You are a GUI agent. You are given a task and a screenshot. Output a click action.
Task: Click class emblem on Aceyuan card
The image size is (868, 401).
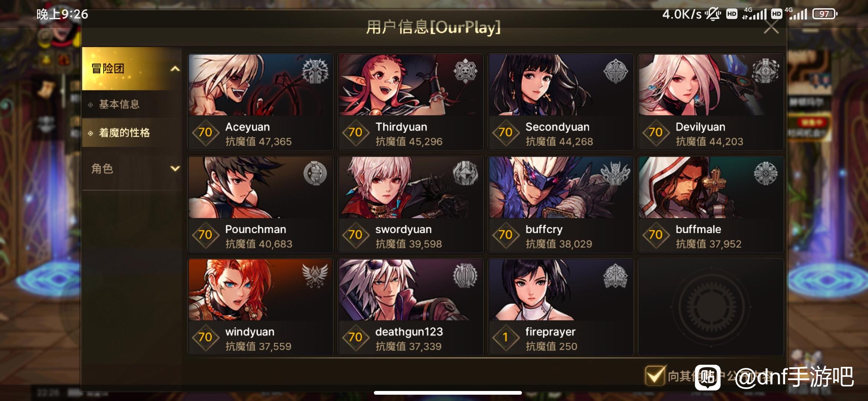[x=315, y=71]
